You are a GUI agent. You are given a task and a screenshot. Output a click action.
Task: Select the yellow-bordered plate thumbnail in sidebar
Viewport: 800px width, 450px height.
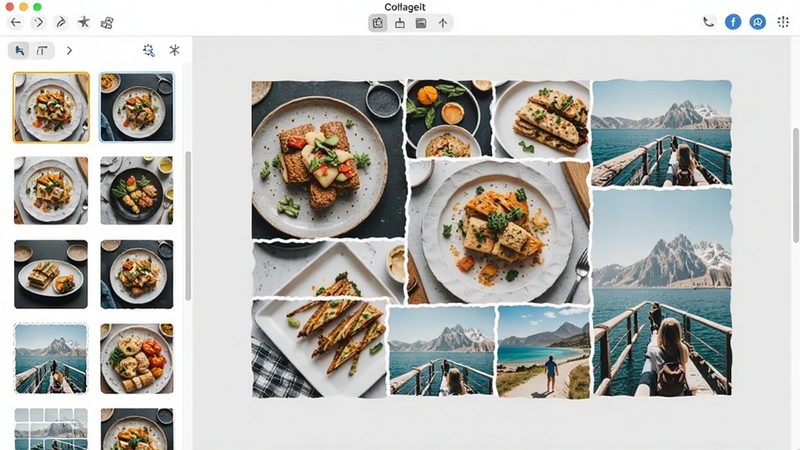point(51,107)
